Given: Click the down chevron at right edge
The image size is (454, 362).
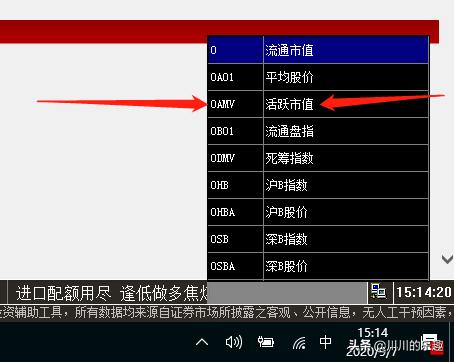Looking at the screenshot, I should pos(447,259).
